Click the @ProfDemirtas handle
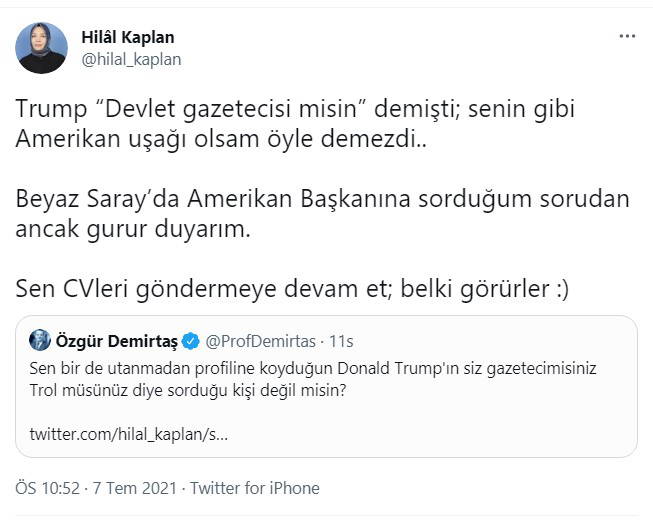653x526 pixels. (x=260, y=341)
